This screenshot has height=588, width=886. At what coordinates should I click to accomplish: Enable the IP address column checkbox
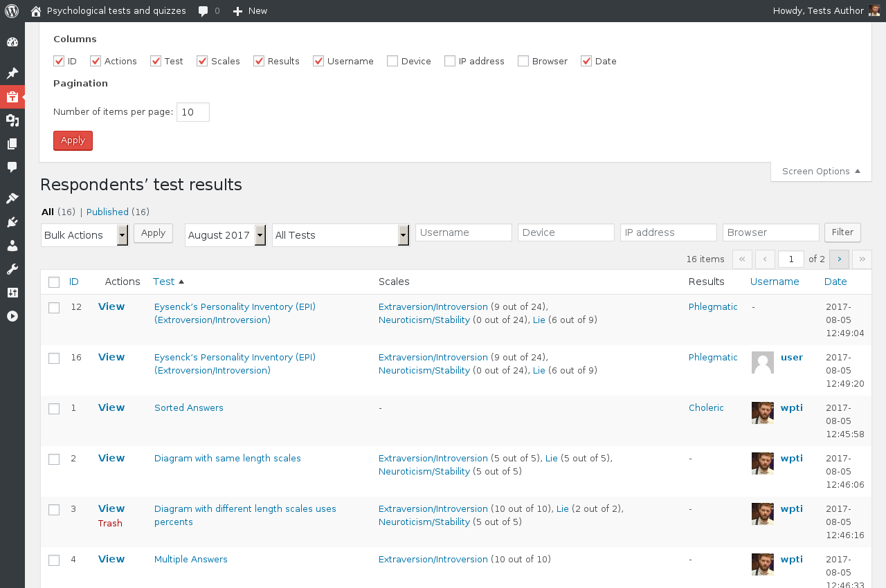[450, 61]
